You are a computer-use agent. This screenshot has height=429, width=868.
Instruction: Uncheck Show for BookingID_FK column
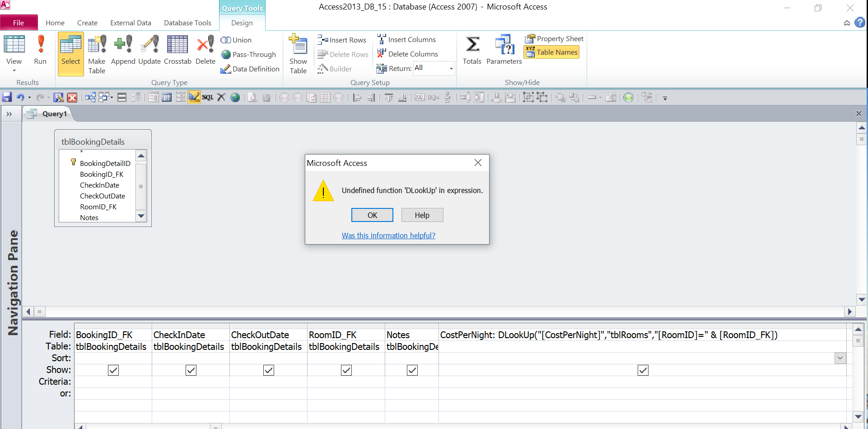coord(113,370)
